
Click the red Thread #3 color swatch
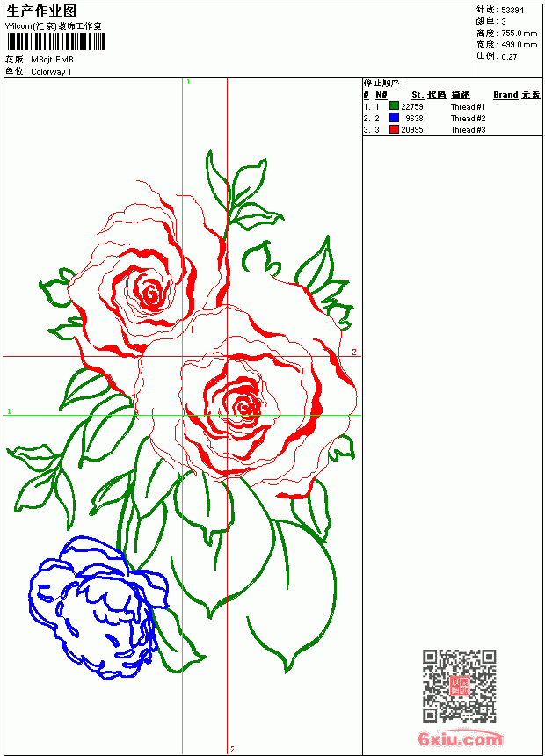click(x=394, y=129)
